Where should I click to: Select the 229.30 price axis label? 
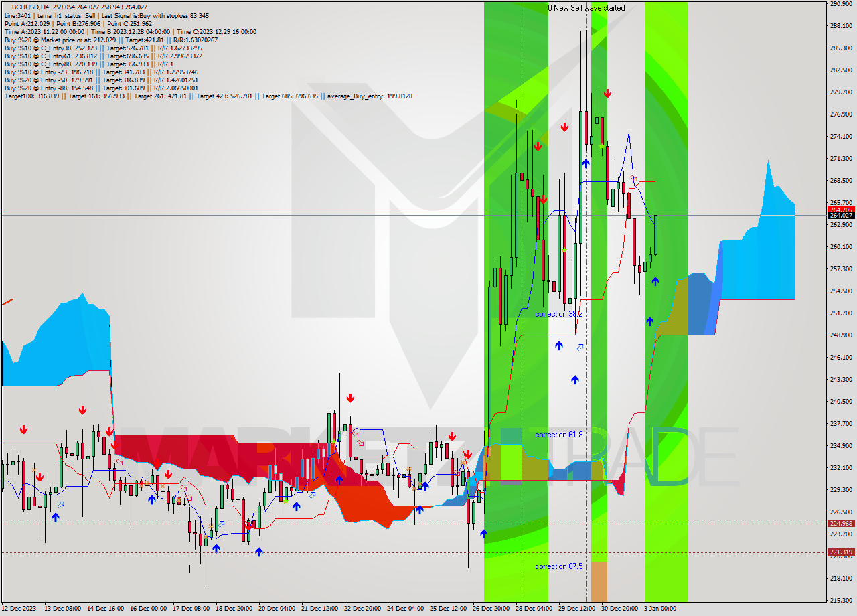(x=841, y=489)
